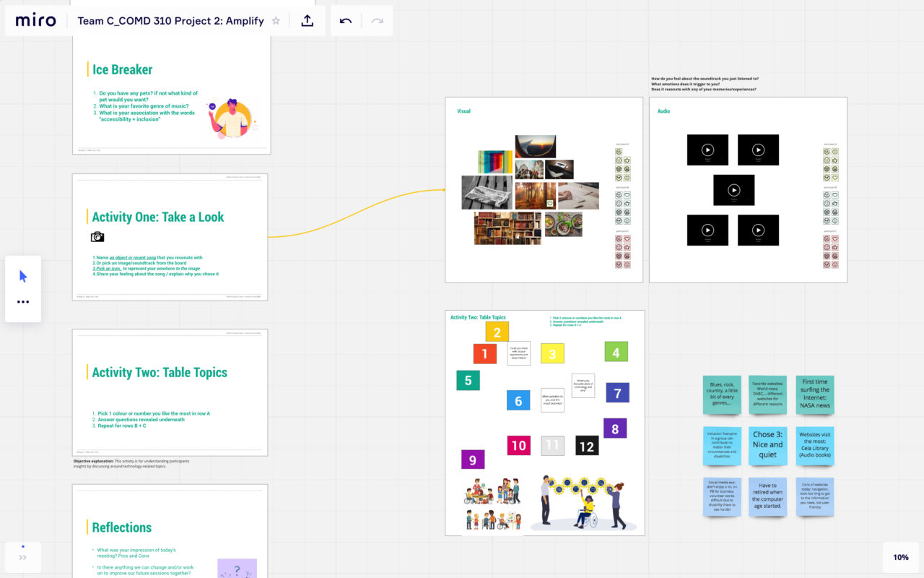Select the 'Social media exp' sticky note
The width and height of the screenshot is (924, 578).
[x=723, y=497]
